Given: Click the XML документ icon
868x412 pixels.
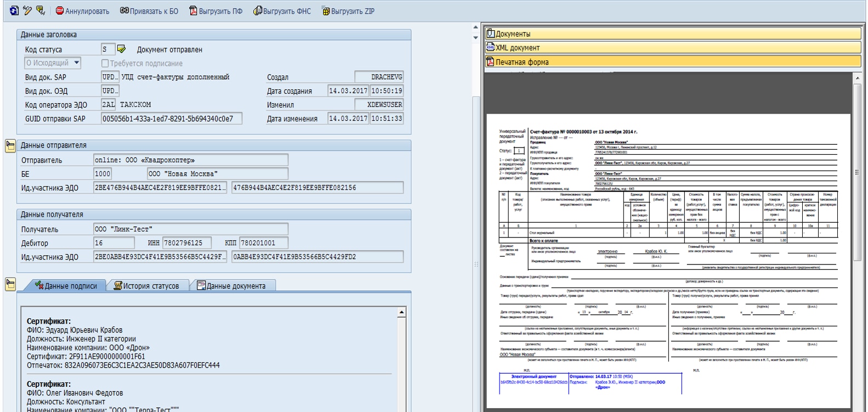Looking at the screenshot, I should [490, 48].
